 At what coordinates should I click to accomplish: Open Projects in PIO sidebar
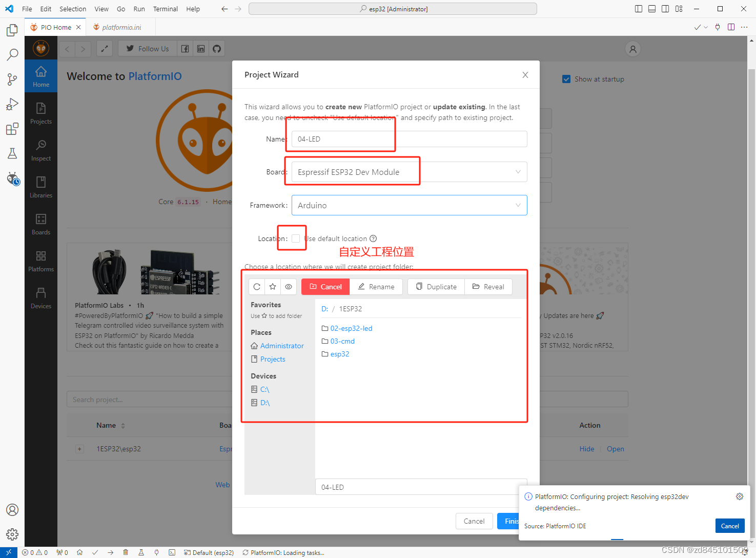point(41,113)
